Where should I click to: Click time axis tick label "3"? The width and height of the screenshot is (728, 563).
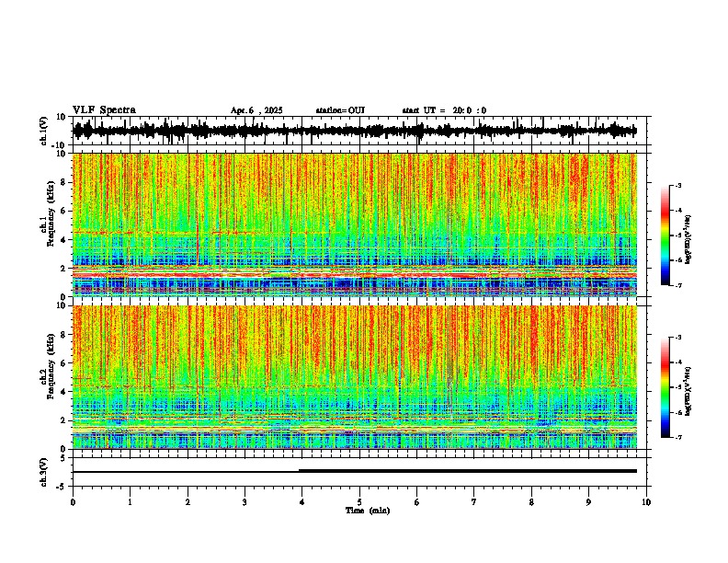(245, 502)
